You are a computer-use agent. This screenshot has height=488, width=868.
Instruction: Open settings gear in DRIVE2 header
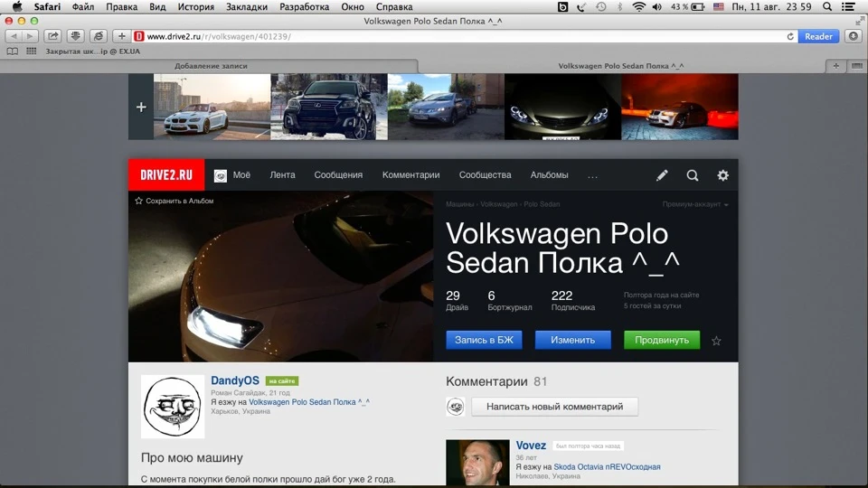coord(723,175)
